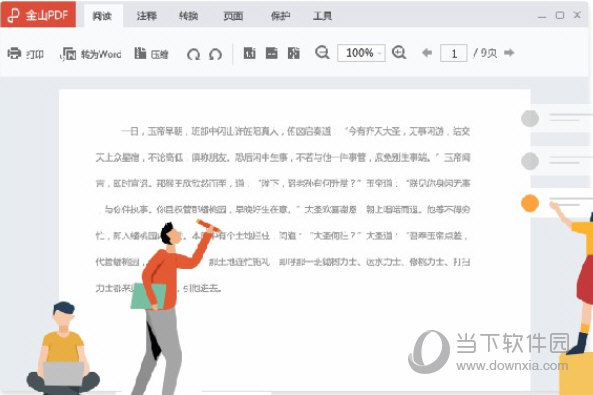The width and height of the screenshot is (593, 395).
Task: Select the second page layout icon
Action: [272, 53]
